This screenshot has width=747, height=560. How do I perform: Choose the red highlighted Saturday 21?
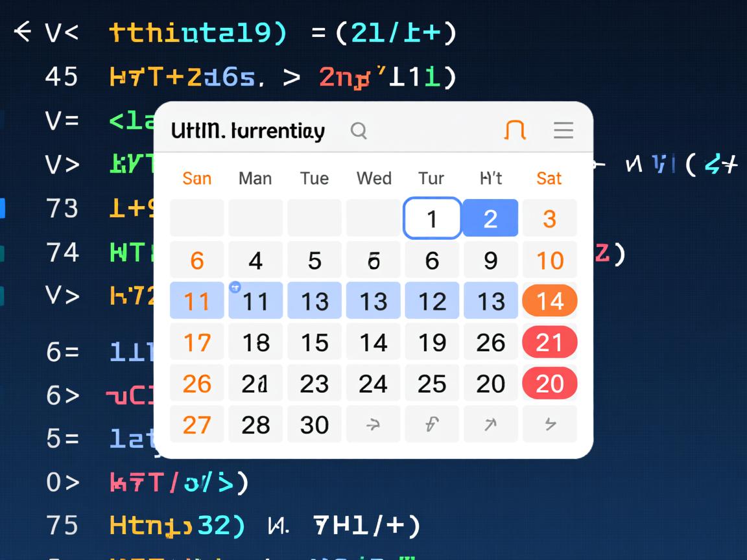pos(549,342)
